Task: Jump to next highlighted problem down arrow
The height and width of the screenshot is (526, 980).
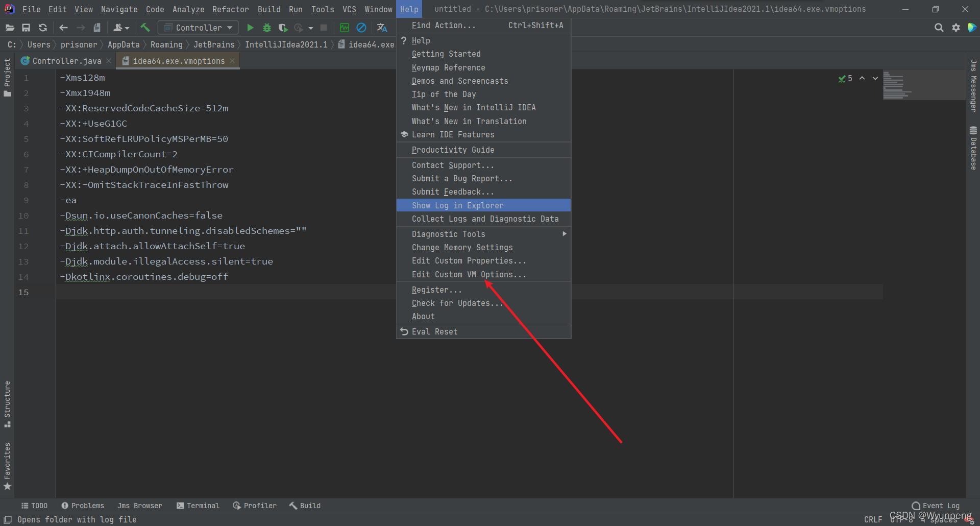Action: [x=875, y=78]
